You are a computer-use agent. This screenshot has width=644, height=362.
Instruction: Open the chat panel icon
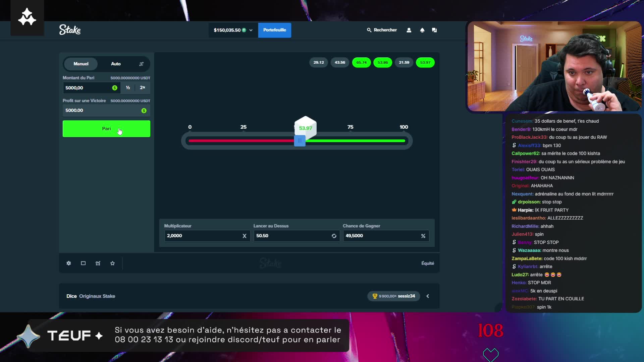434,30
